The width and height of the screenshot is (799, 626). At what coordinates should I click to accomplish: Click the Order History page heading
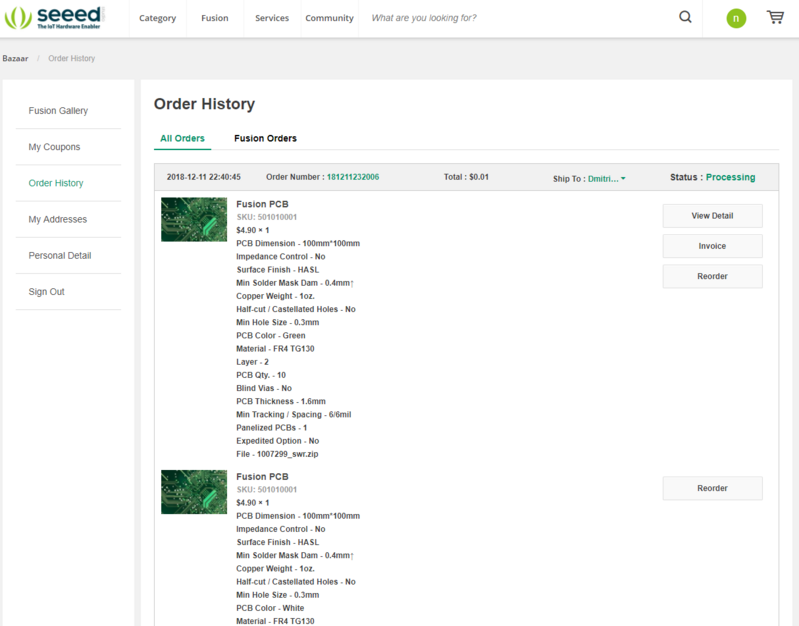(x=204, y=104)
